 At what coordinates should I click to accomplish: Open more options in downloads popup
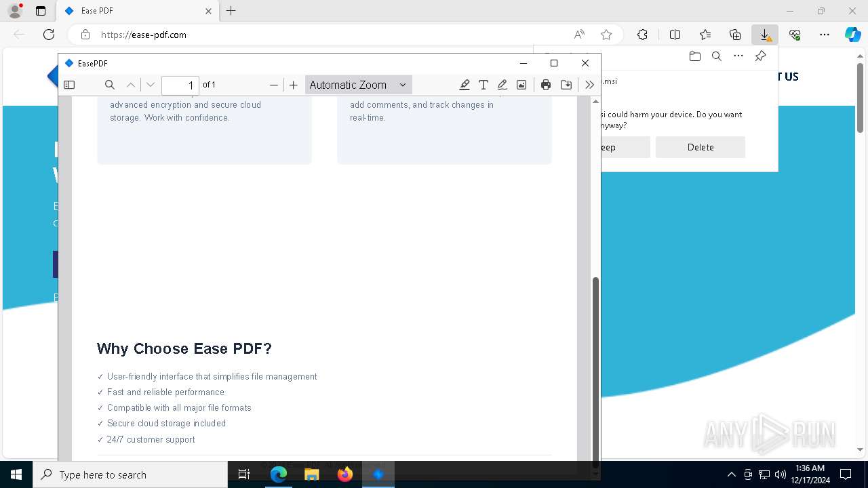click(x=738, y=56)
